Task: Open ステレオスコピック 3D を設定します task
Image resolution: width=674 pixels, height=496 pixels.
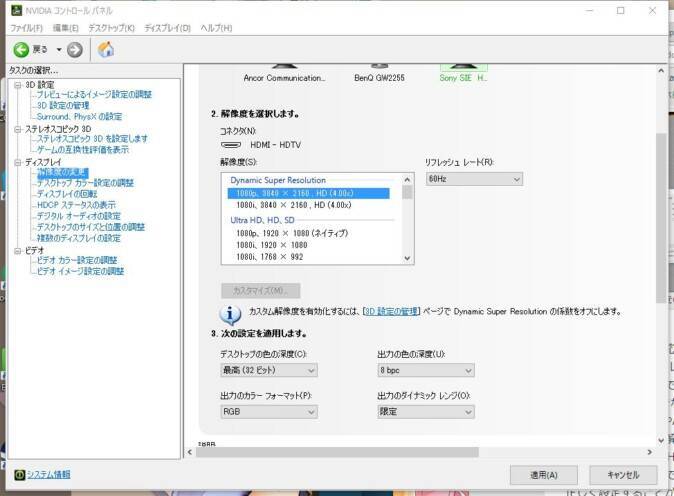Action: [x=92, y=139]
